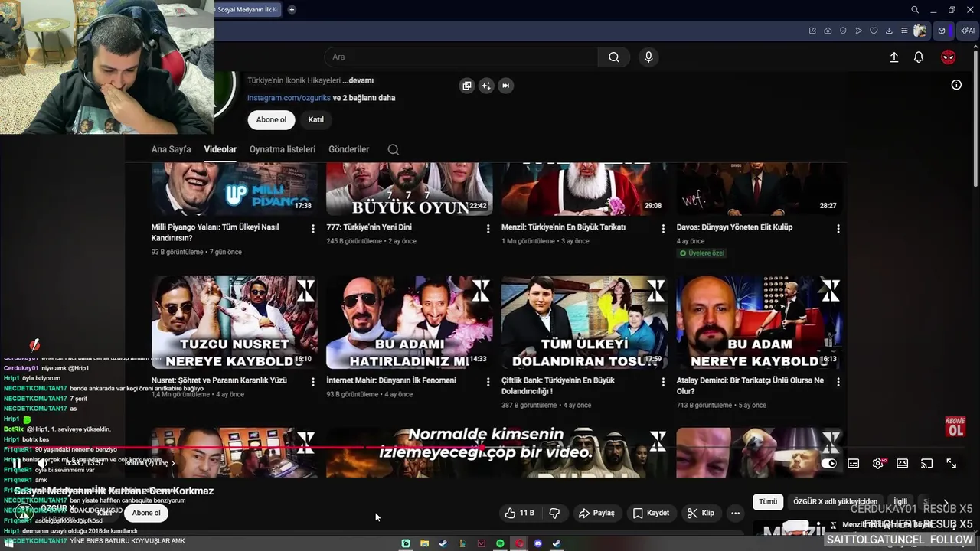Open menu for Menzil video
This screenshot has width=980, height=551.
click(x=663, y=228)
